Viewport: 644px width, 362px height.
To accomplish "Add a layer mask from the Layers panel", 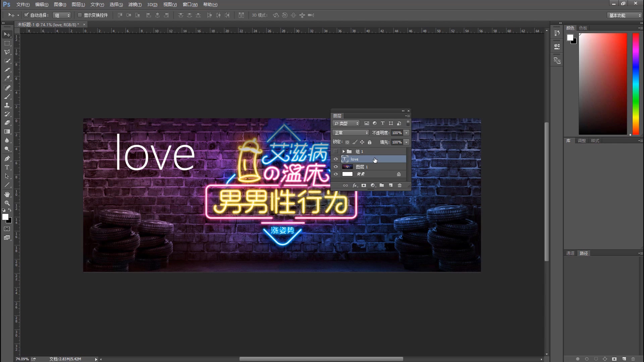I will tap(364, 185).
